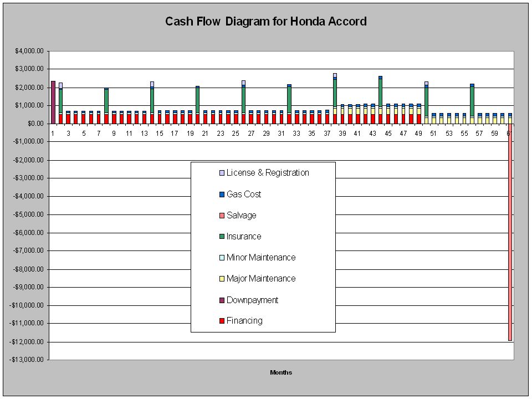The width and height of the screenshot is (532, 399).
Task: Select the green insurance bar at month 8
Action: click(x=106, y=101)
